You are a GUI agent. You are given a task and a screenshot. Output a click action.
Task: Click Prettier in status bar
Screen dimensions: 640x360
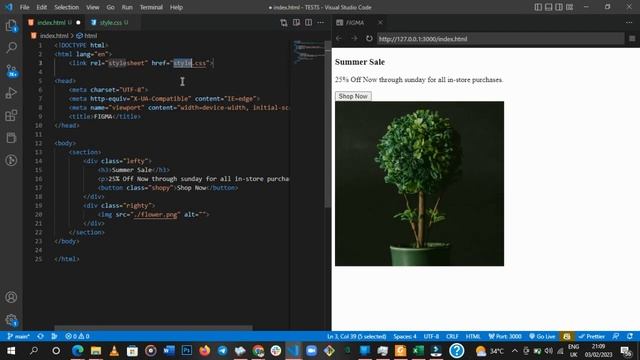pos(591,336)
